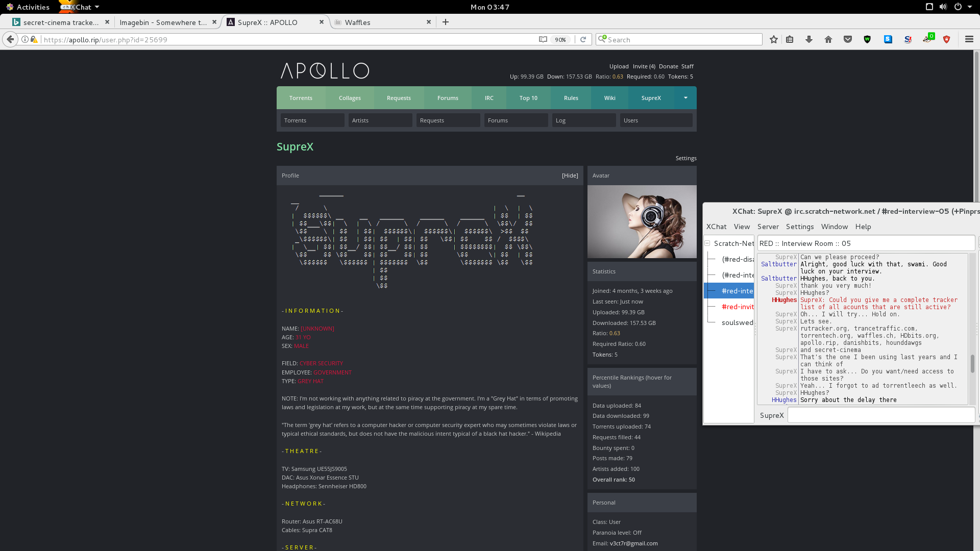Close the Imagebin tab
Image resolution: width=980 pixels, height=551 pixels.
pyautogui.click(x=214, y=22)
